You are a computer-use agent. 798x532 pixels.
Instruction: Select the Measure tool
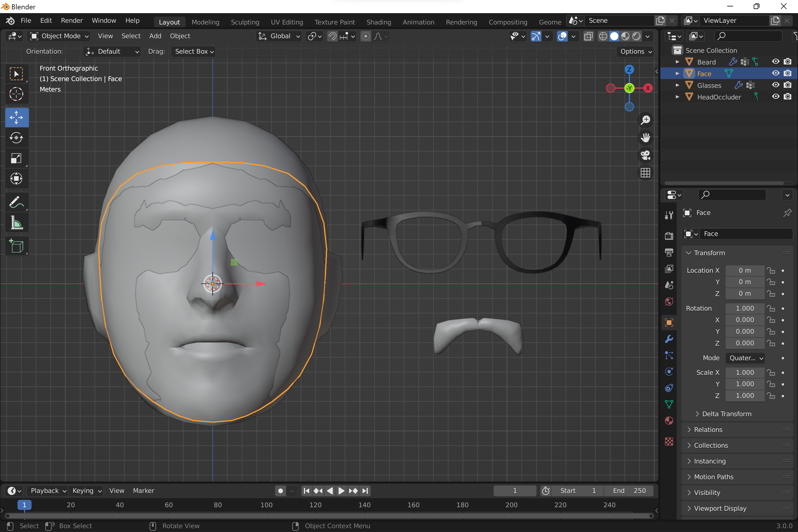tap(16, 223)
